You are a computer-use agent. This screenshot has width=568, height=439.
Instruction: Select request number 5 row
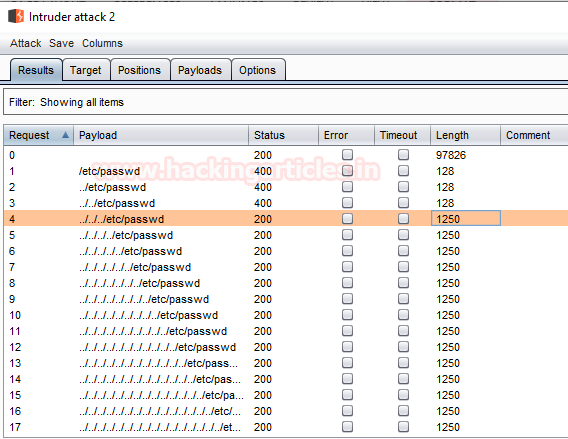tap(12, 235)
